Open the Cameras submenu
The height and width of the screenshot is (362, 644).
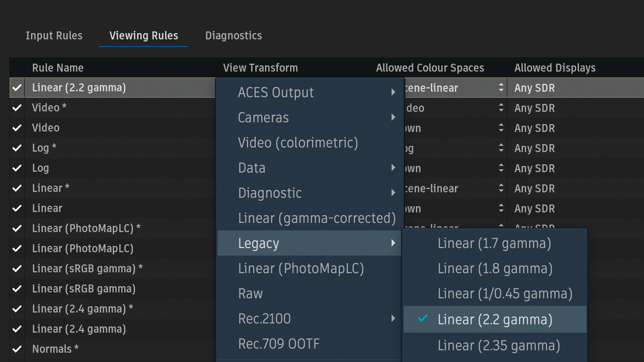[263, 118]
